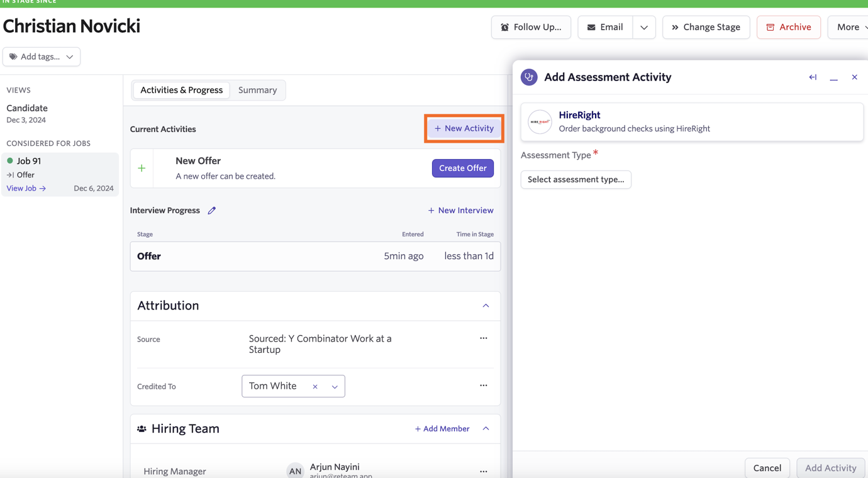The image size is (868, 478).
Task: Clear Tom White with the x icon
Action: (315, 387)
